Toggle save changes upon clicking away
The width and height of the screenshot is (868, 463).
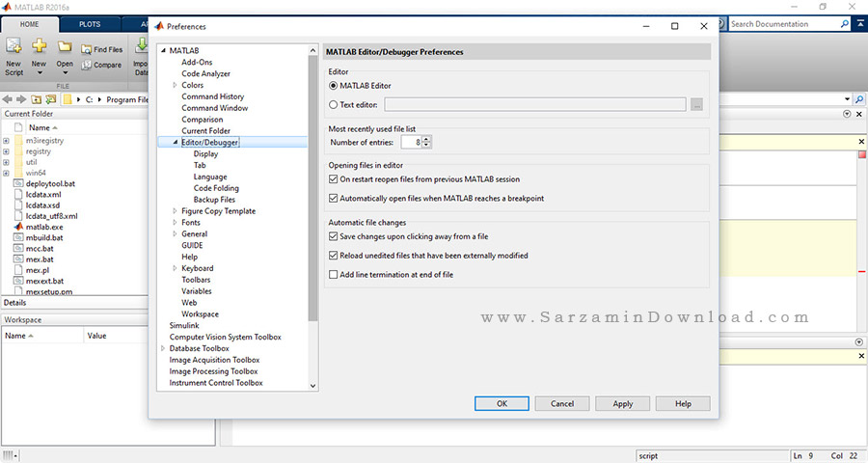pyautogui.click(x=334, y=236)
